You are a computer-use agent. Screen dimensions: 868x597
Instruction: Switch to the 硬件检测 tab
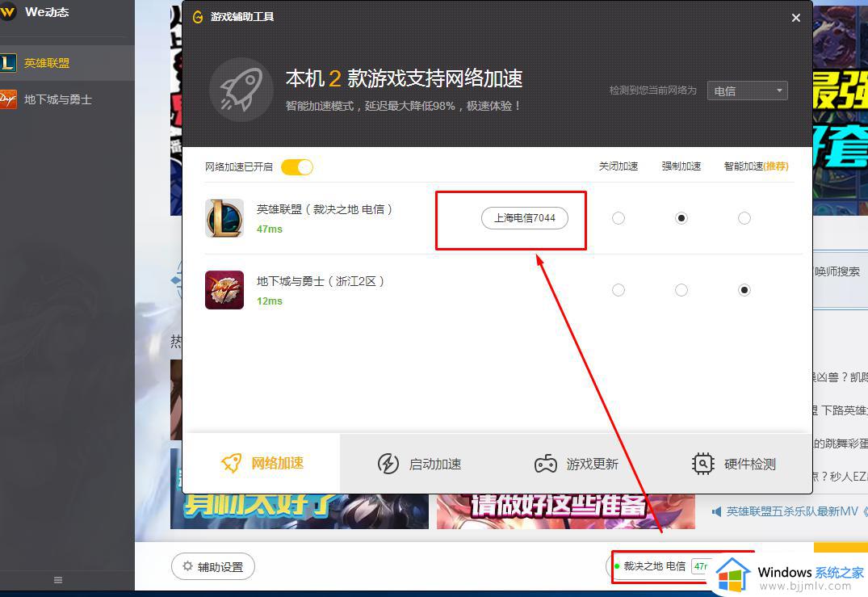[733, 463]
